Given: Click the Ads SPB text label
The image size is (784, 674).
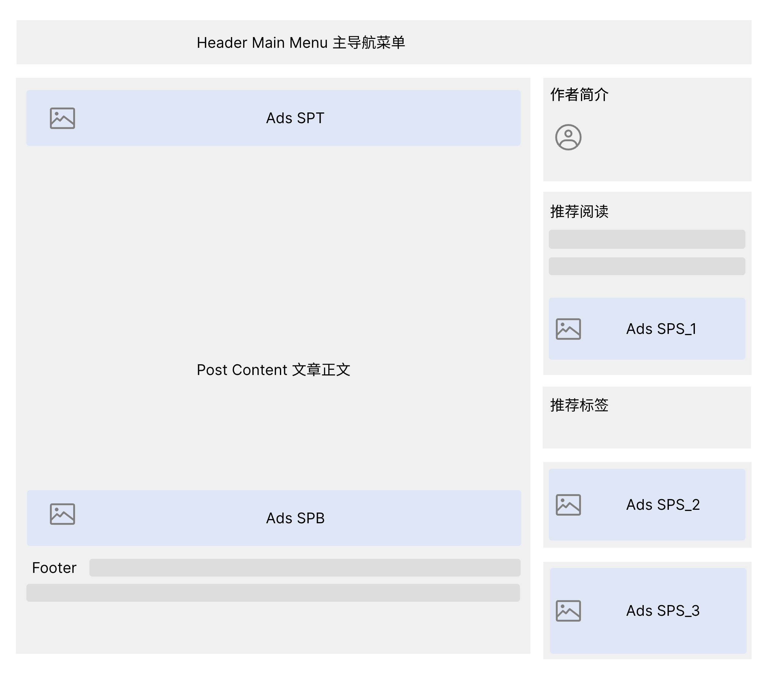Looking at the screenshot, I should click(295, 518).
